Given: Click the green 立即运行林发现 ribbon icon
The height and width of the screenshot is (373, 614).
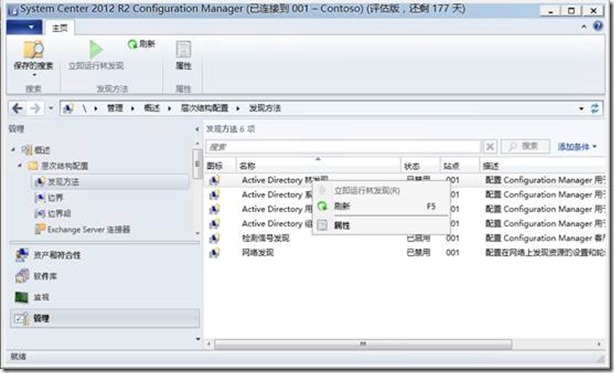Looking at the screenshot, I should (96, 49).
